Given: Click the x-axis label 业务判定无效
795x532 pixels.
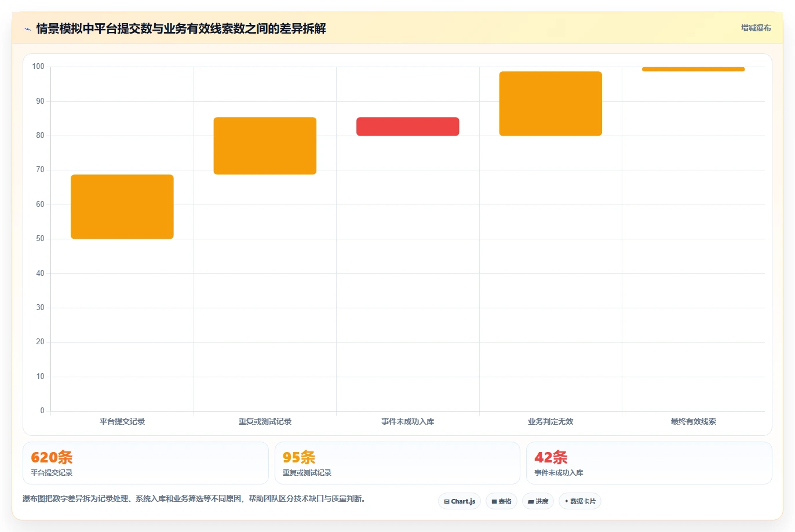Looking at the screenshot, I should [550, 421].
